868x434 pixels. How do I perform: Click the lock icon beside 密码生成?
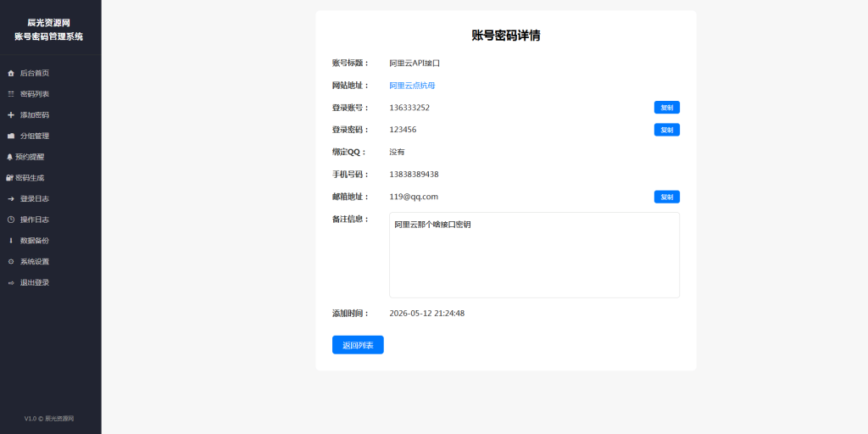9,178
